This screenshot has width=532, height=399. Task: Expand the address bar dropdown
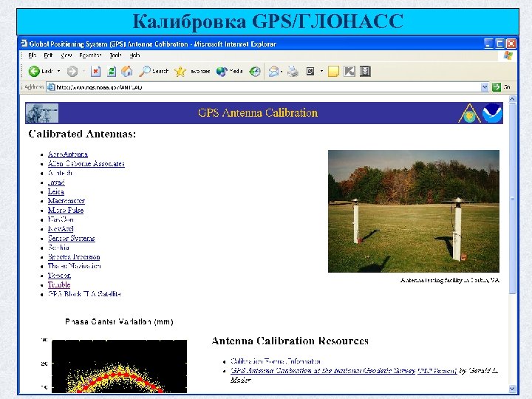coord(485,87)
